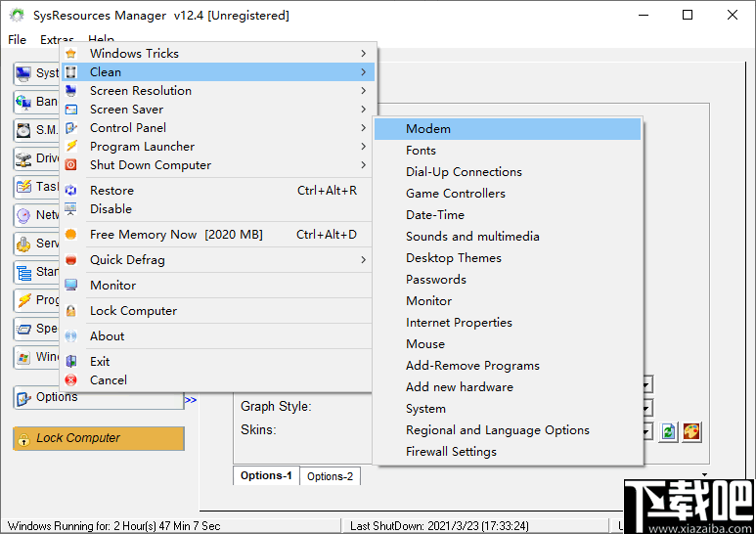Click the color palette skin icon
Screen dimensions: 756x534
[691, 431]
